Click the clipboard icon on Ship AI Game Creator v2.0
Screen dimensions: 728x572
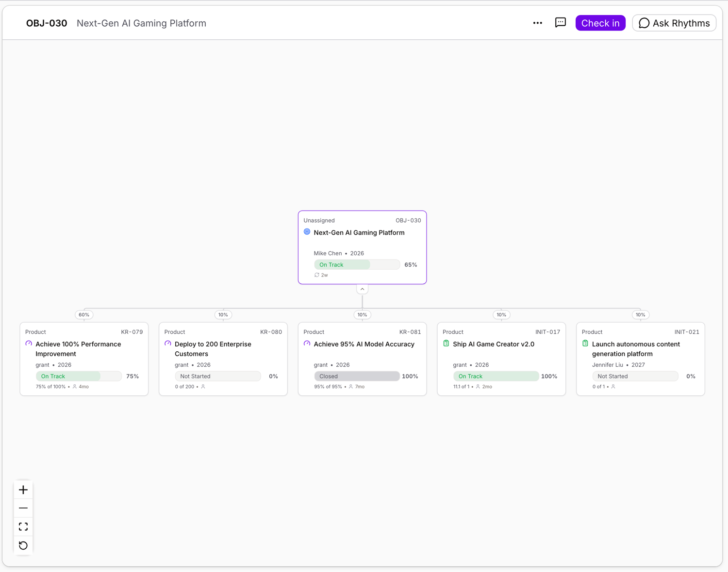tap(446, 343)
